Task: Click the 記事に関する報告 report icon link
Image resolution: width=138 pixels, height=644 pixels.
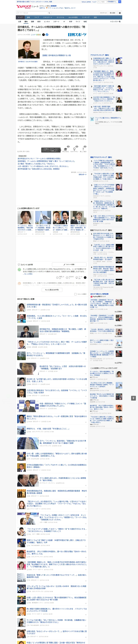Action: point(23,151)
